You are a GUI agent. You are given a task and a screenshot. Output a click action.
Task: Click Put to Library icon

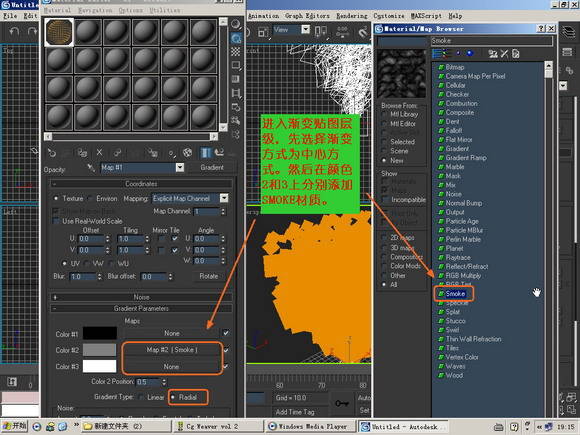pos(152,153)
